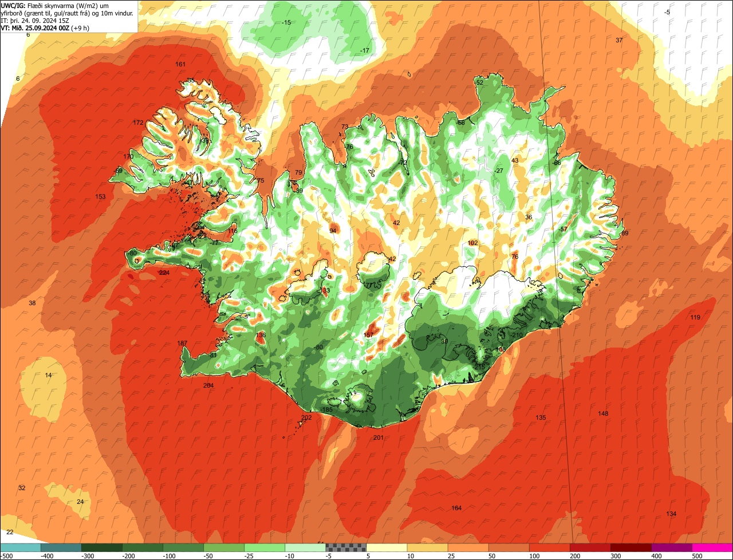Select the map value '164'
The height and width of the screenshot is (560, 733).
click(456, 508)
